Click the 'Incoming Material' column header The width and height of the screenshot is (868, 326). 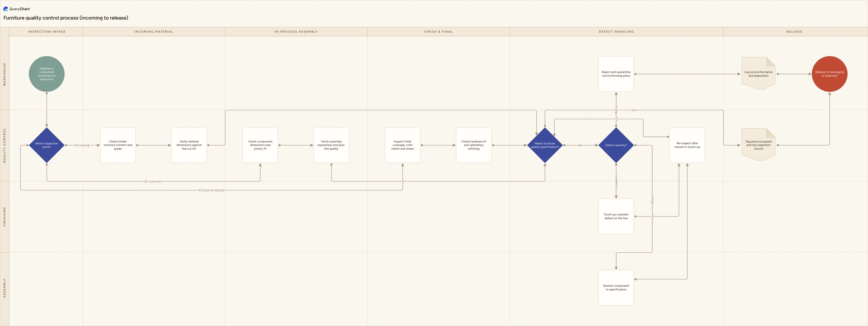[x=154, y=32]
